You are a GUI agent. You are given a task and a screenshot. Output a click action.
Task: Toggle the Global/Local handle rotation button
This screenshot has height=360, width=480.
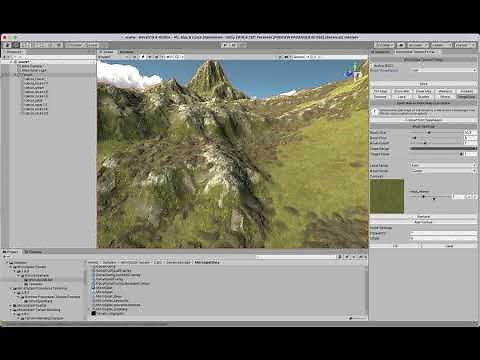click(91, 45)
